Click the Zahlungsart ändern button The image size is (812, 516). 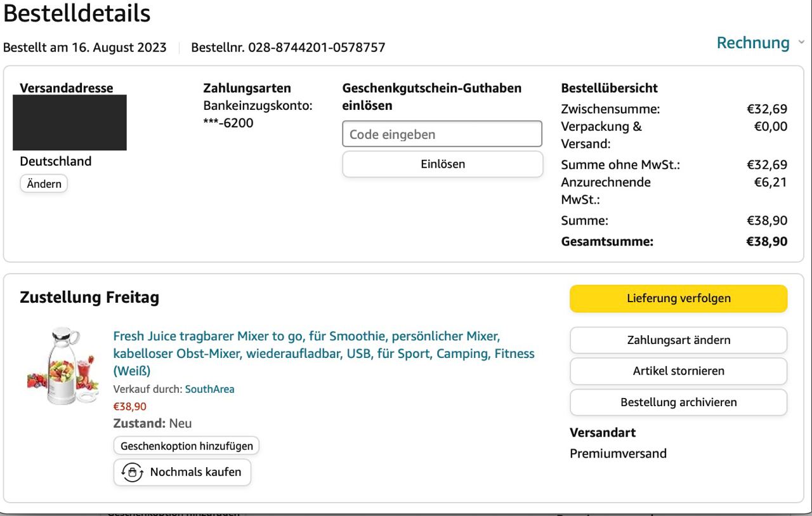(678, 340)
